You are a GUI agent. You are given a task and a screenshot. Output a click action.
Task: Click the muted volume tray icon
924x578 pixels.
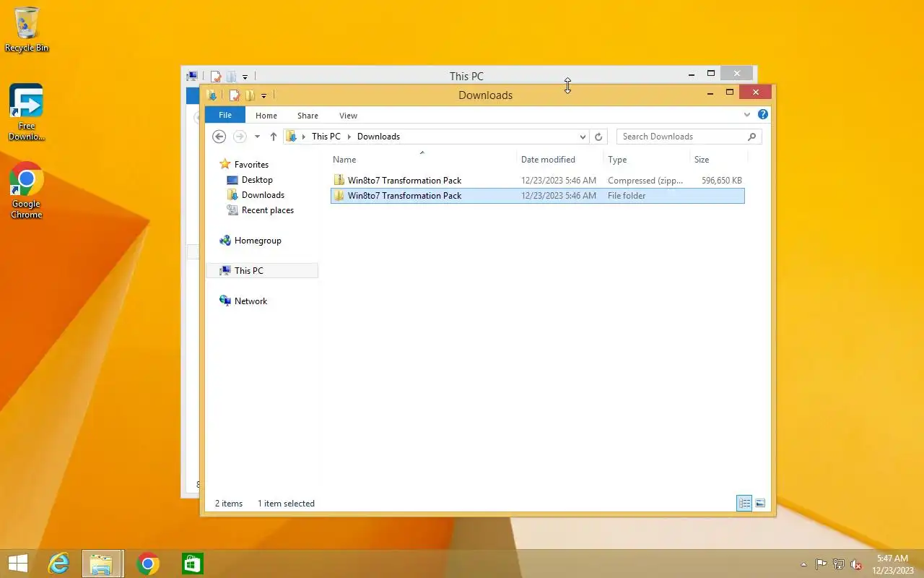[856, 564]
